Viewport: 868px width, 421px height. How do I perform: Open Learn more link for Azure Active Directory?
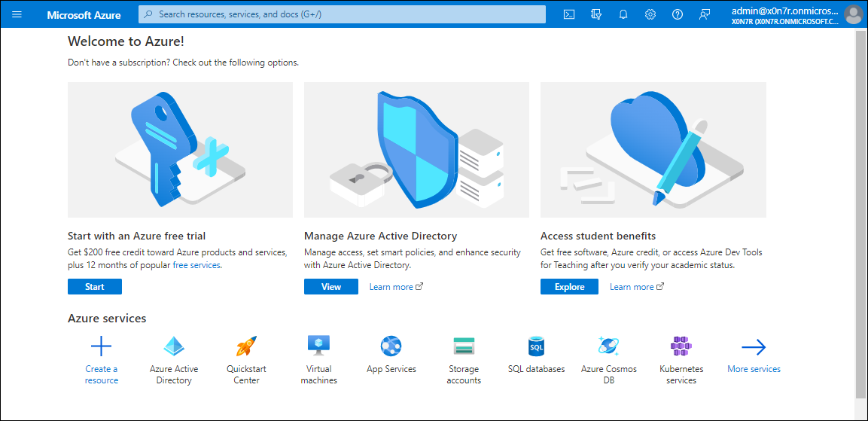[x=396, y=287]
